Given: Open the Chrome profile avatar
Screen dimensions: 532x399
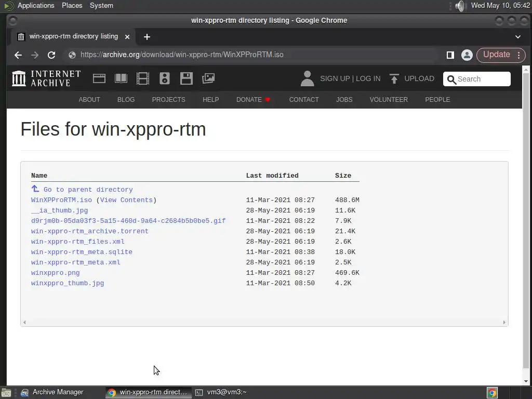Looking at the screenshot, I should [467, 55].
